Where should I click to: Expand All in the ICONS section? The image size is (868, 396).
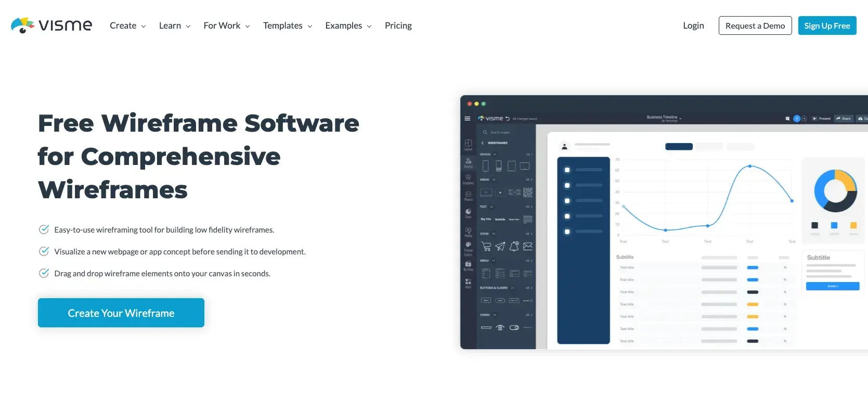pos(529,234)
